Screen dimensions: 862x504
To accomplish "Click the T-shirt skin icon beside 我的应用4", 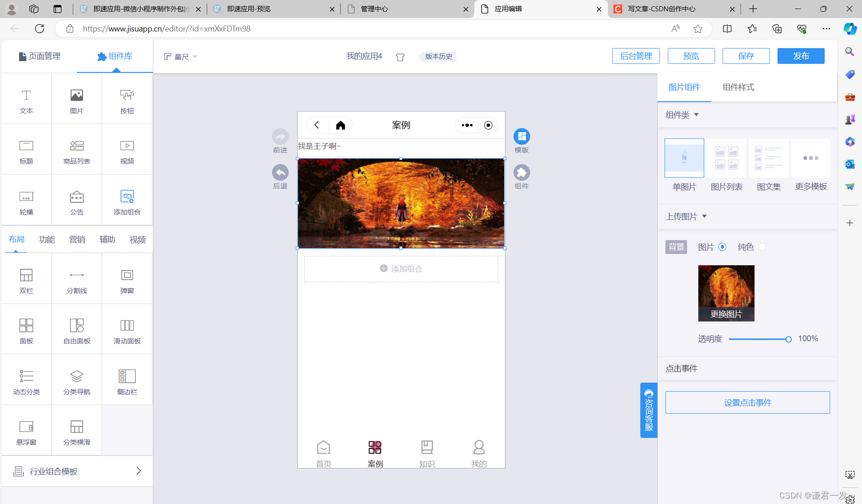I will (x=400, y=57).
